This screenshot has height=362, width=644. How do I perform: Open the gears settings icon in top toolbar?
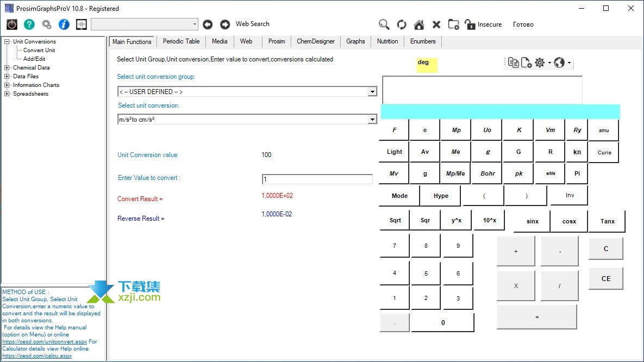click(47, 24)
